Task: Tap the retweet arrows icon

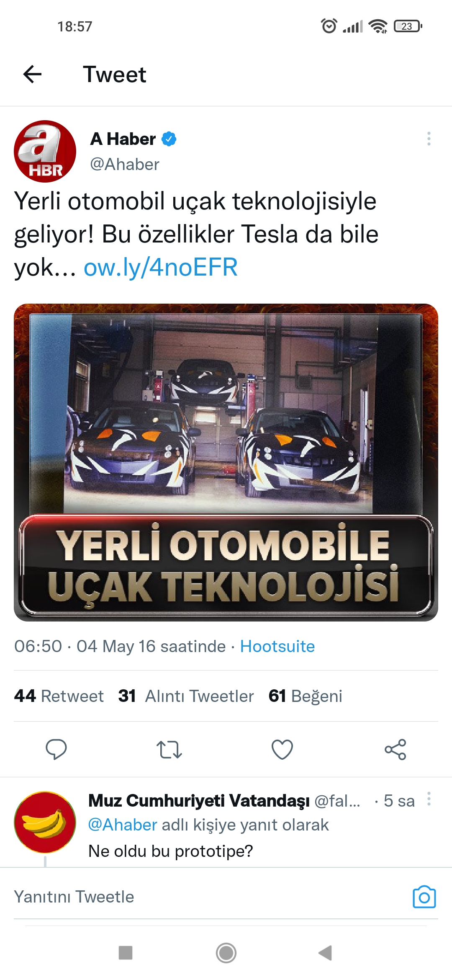Action: pyautogui.click(x=169, y=750)
